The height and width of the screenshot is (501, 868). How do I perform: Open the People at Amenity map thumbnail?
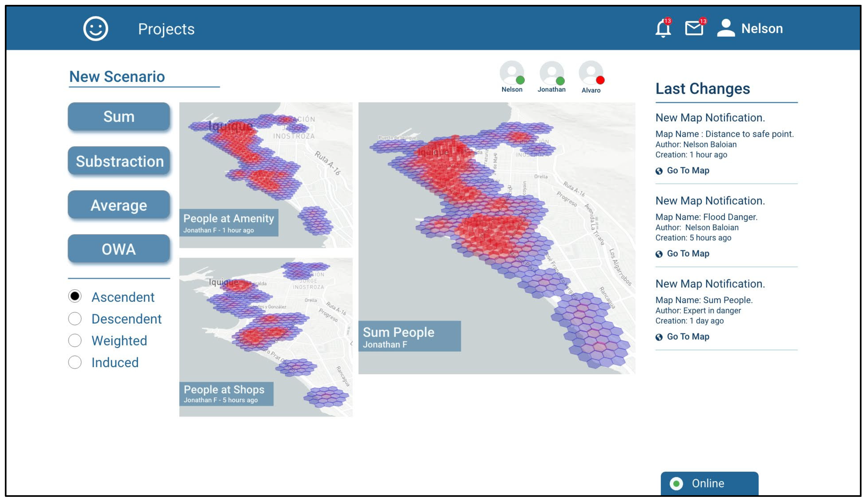tap(265, 175)
